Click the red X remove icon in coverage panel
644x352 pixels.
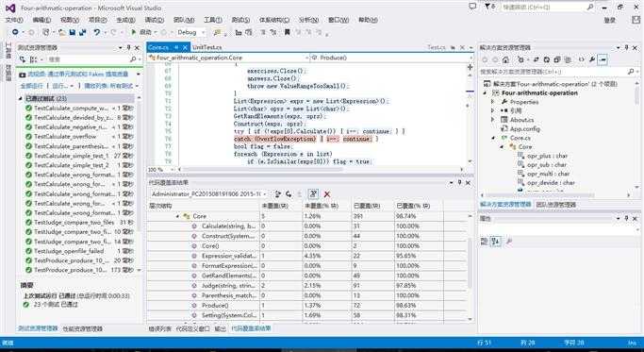(327, 194)
